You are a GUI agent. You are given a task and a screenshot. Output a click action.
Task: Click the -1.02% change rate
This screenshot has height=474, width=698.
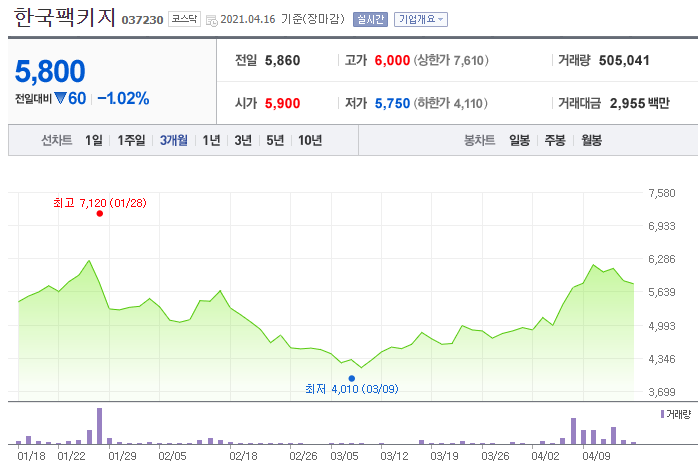pos(123,98)
